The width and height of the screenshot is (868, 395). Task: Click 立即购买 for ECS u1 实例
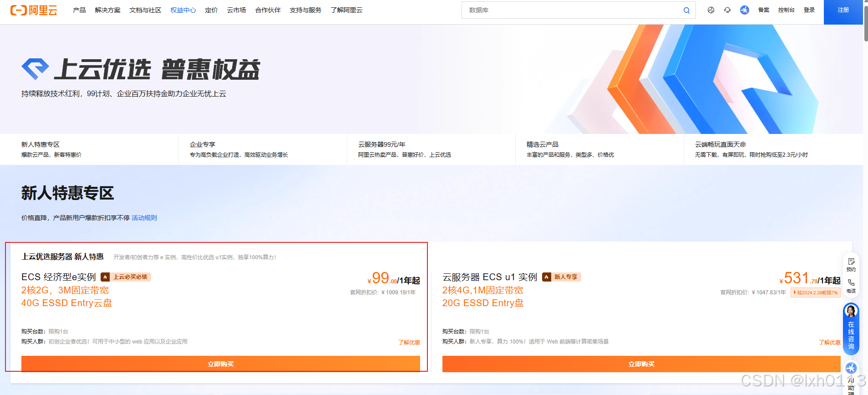[641, 364]
